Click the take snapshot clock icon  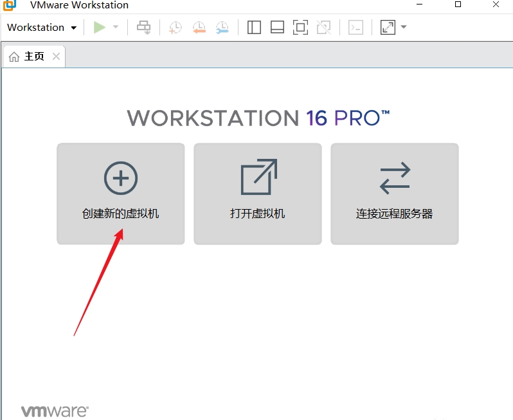click(175, 27)
